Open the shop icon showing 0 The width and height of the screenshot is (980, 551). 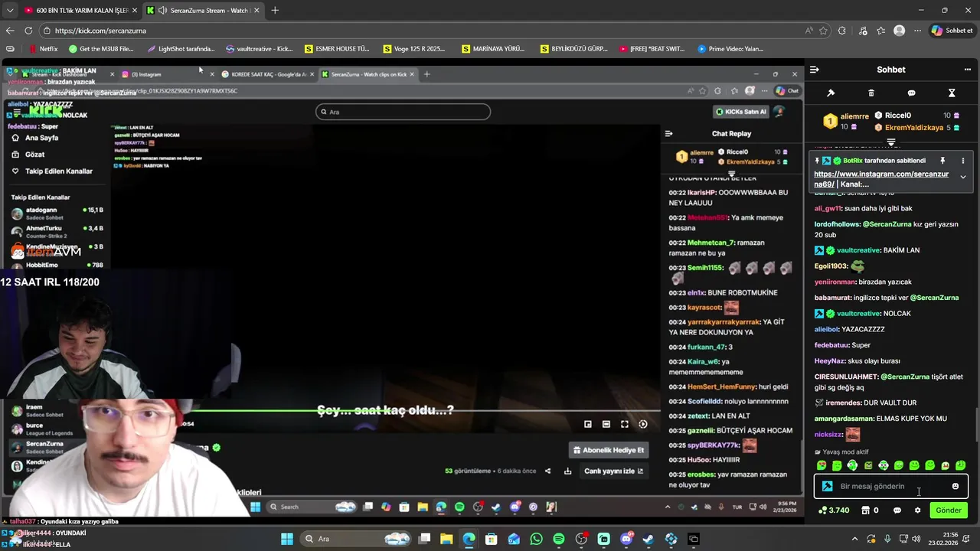coord(870,510)
